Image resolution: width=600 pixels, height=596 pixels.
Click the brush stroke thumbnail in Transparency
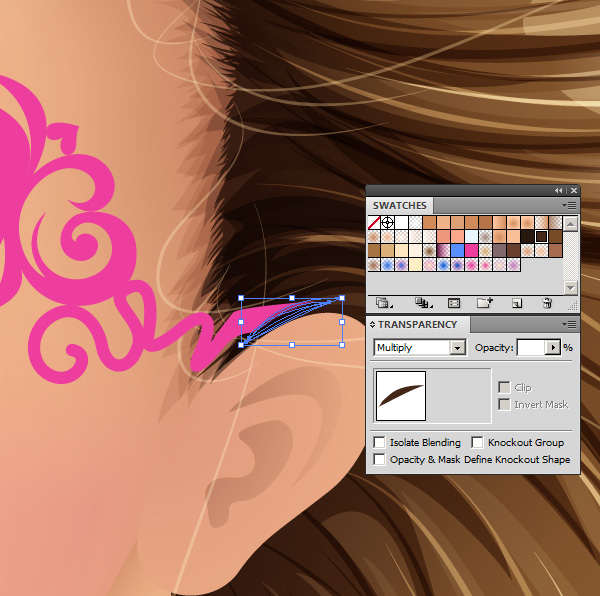pyautogui.click(x=400, y=396)
